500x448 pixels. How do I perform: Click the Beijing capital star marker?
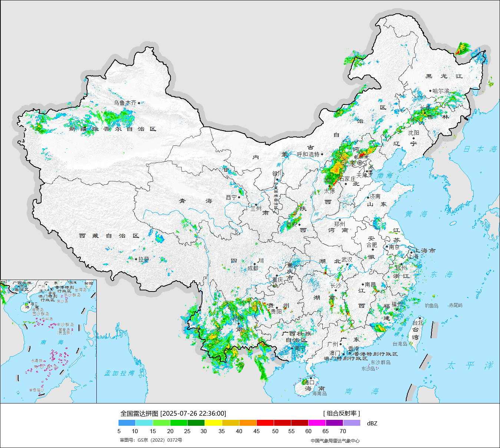pos(360,163)
